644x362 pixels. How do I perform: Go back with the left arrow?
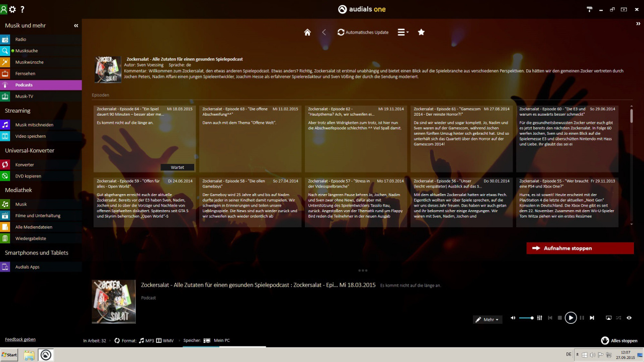point(324,32)
